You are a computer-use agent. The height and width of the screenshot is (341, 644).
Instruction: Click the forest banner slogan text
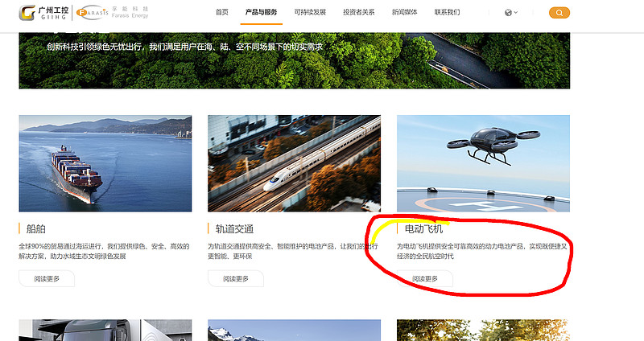184,47
